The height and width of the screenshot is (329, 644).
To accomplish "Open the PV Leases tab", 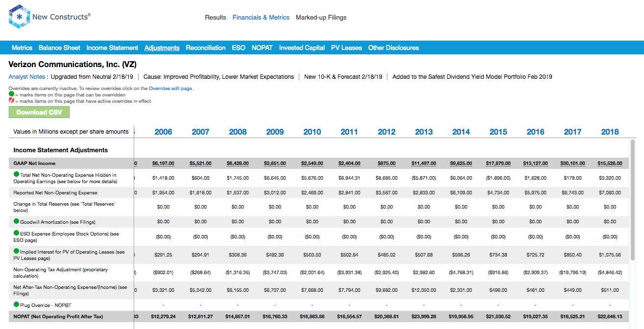I will (x=347, y=47).
